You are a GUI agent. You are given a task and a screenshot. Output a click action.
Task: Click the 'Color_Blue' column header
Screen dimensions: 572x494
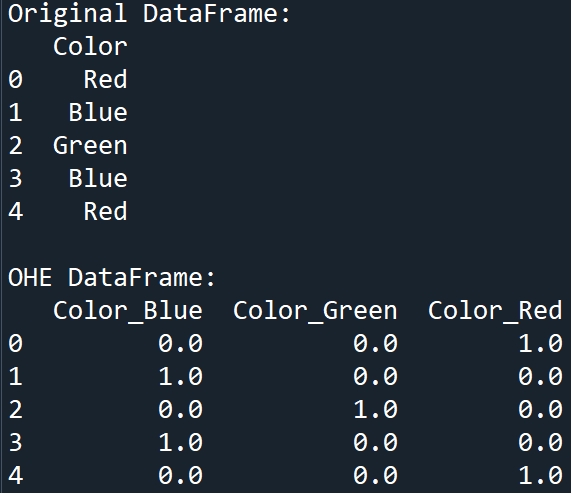click(x=128, y=311)
